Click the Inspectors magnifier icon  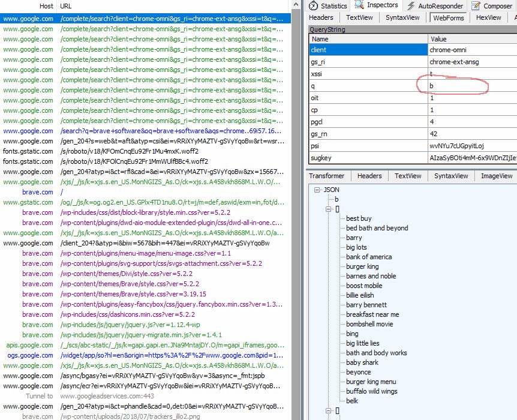click(x=359, y=5)
